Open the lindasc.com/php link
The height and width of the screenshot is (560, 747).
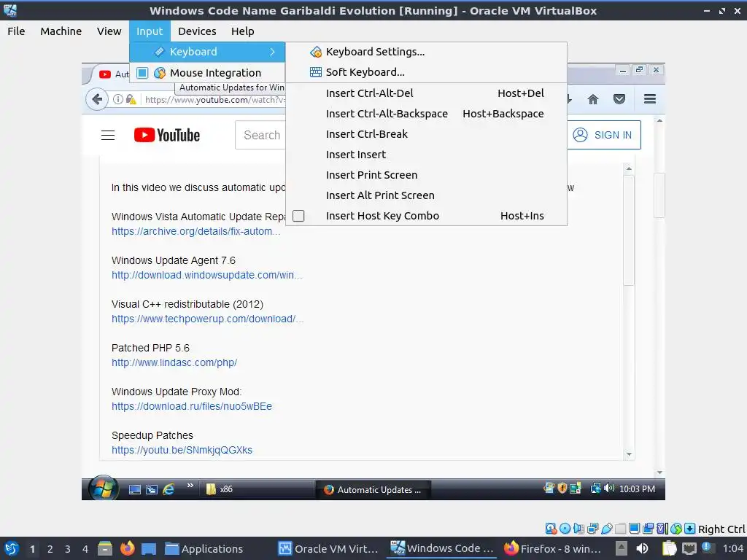(x=174, y=363)
